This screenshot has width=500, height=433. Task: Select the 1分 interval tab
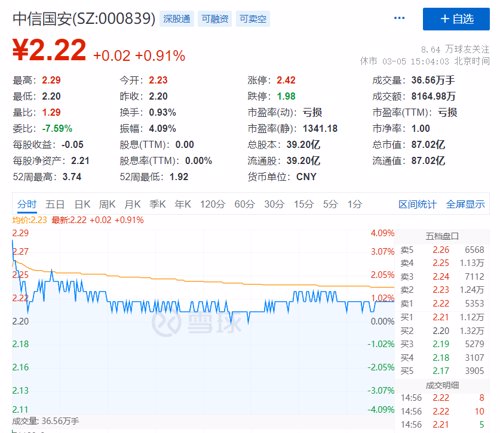pyautogui.click(x=354, y=204)
